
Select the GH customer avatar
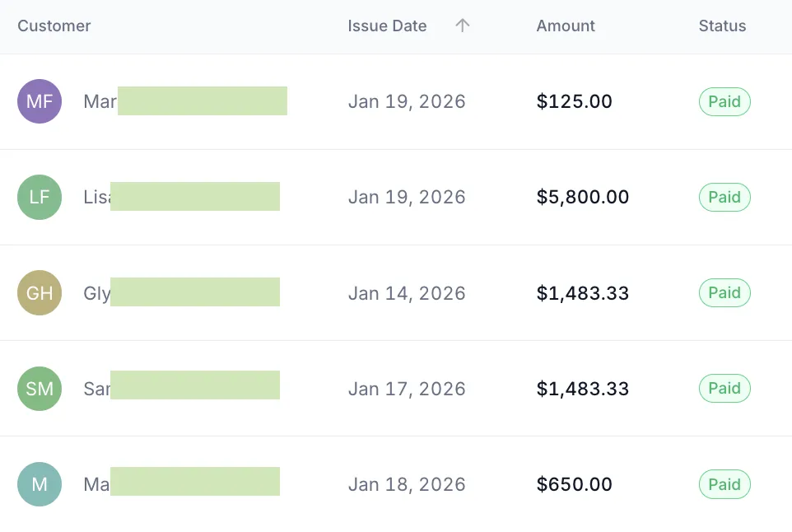[x=40, y=293]
